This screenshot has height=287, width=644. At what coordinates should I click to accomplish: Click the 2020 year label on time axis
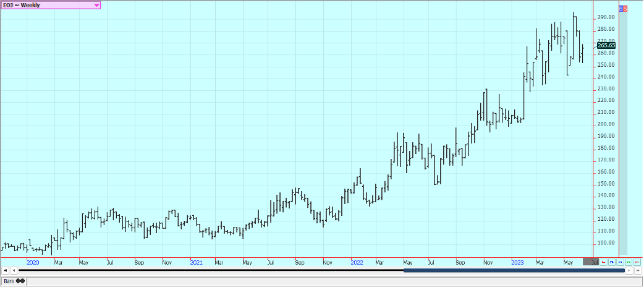(x=33, y=262)
